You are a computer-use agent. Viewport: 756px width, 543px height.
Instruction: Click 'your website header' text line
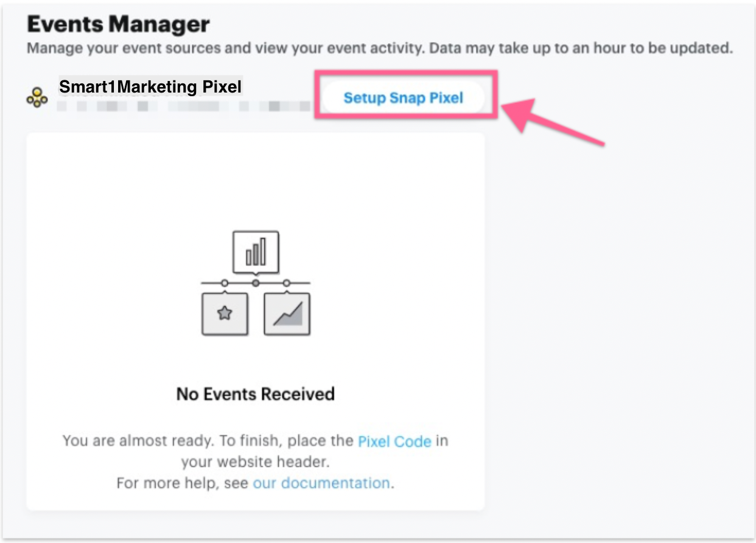(x=256, y=462)
